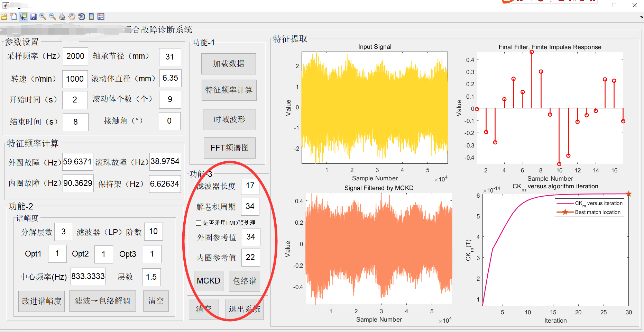Click the 特征频率计算 button
This screenshot has height=332, width=644.
(x=229, y=90)
